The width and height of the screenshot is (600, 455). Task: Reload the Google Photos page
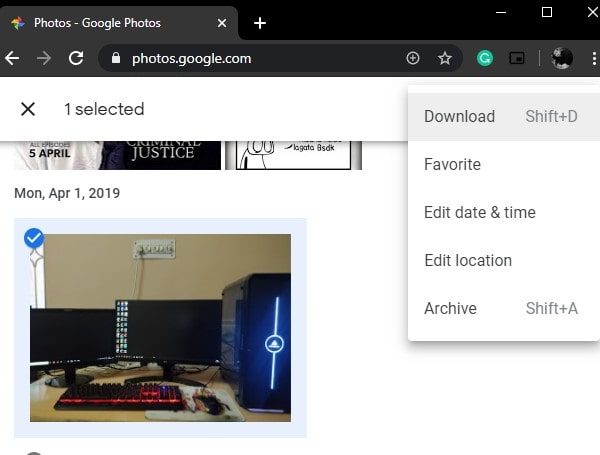[76, 58]
